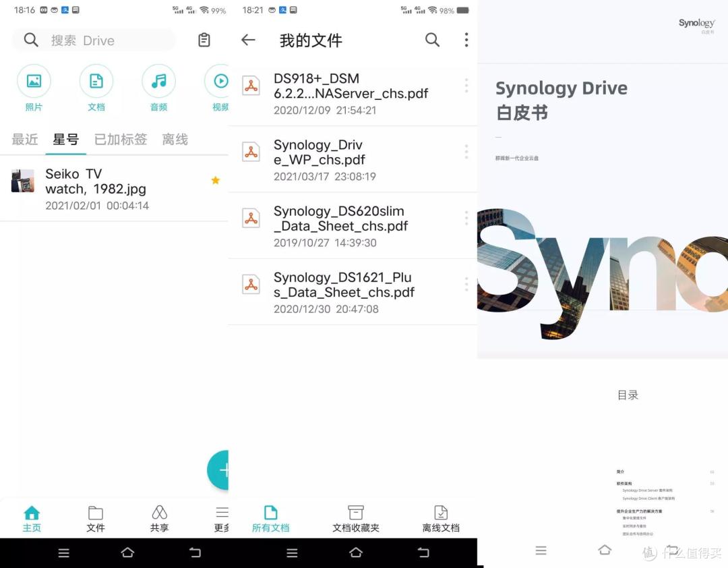728x568 pixels.
Task: Open options for DS1621_Plus data sheet
Action: [466, 285]
